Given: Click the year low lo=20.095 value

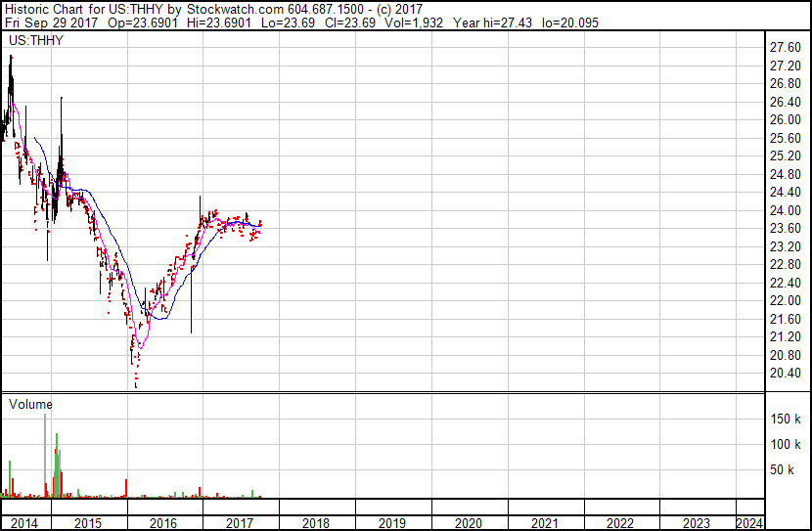Looking at the screenshot, I should click(570, 22).
